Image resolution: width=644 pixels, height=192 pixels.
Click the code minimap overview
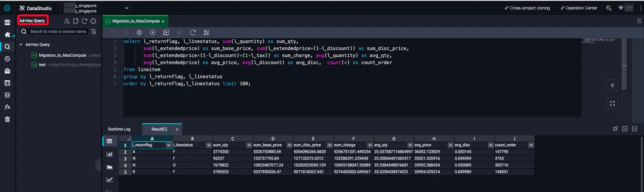(599, 41)
